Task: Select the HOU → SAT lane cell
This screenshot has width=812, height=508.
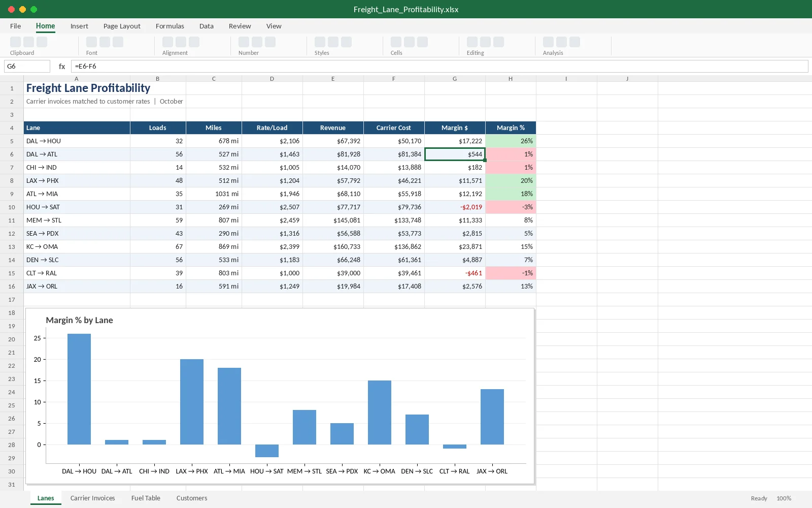Action: 77,207
